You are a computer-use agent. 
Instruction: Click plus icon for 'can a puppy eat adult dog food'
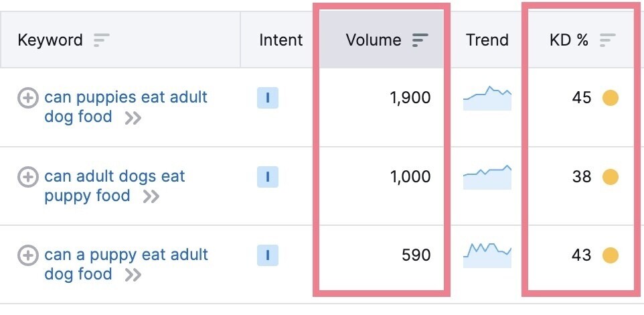coord(27,255)
